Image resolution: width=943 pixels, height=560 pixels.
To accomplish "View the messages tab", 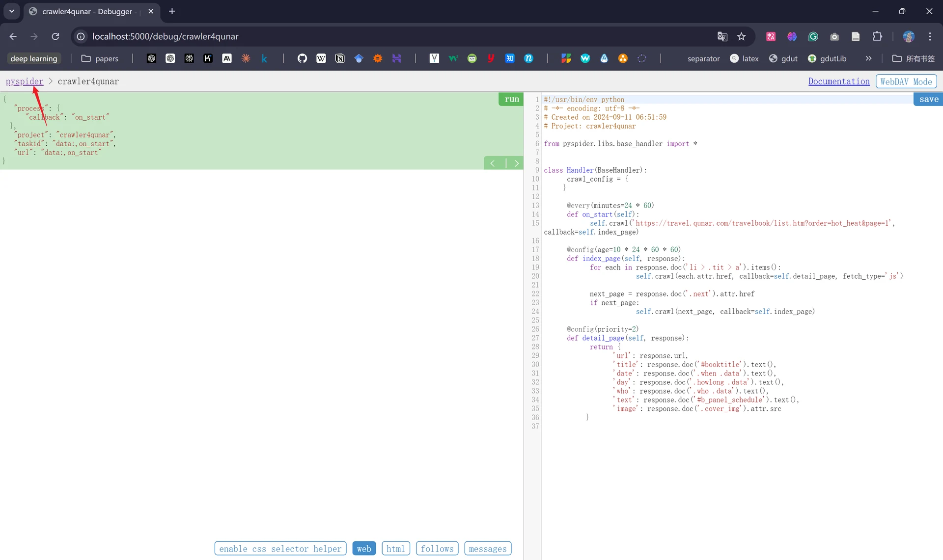I will (488, 548).
